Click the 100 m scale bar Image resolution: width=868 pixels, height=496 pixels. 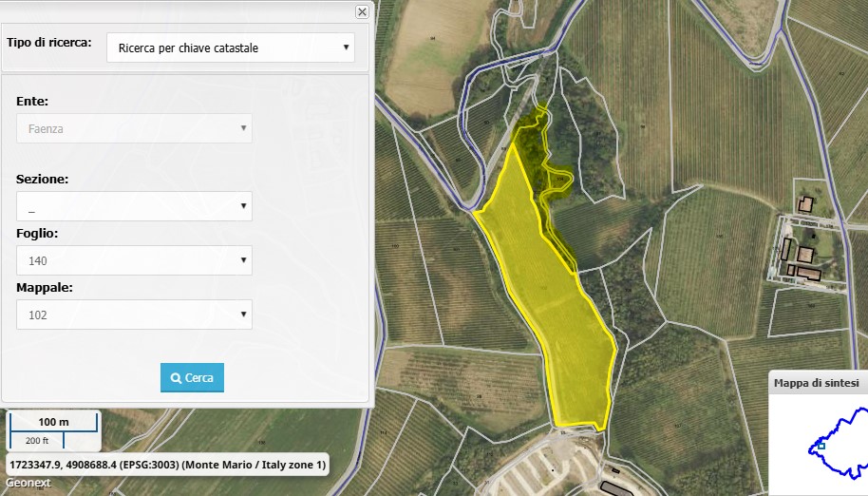click(x=54, y=422)
